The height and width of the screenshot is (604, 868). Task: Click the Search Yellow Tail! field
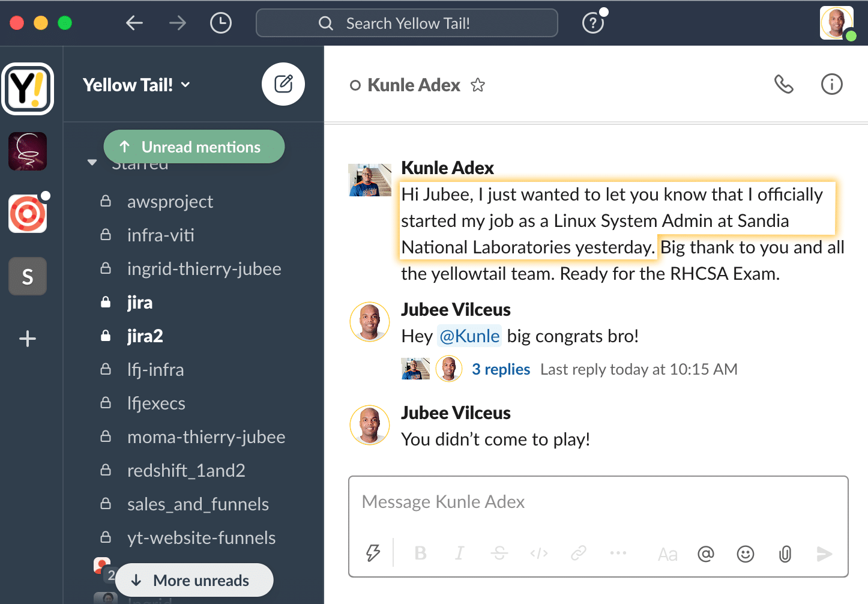pyautogui.click(x=407, y=23)
